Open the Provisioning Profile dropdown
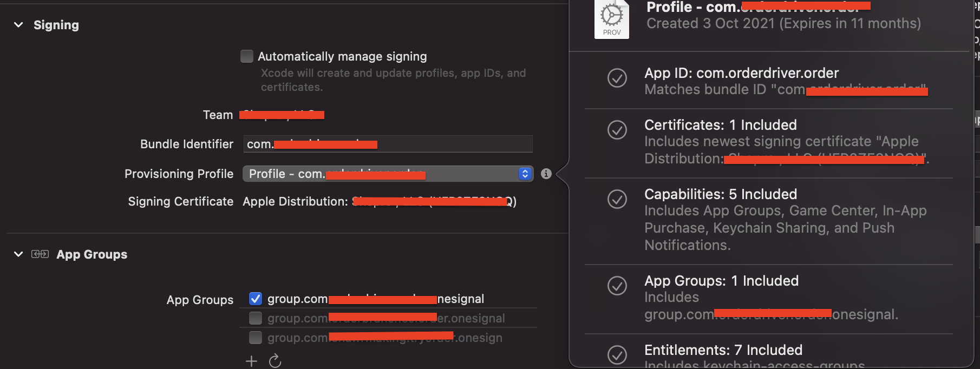Screen dimensions: 980x369 click(388, 174)
